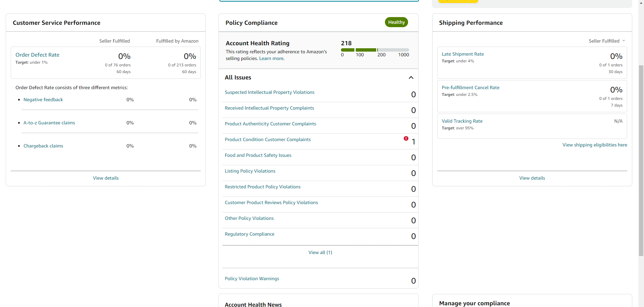Click '0 of 76 orders' text
This screenshot has width=644, height=307.
118,65
